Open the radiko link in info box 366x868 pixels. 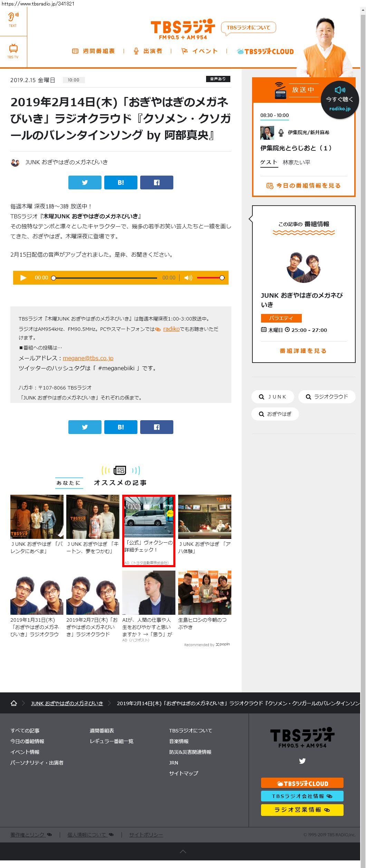pos(171,329)
